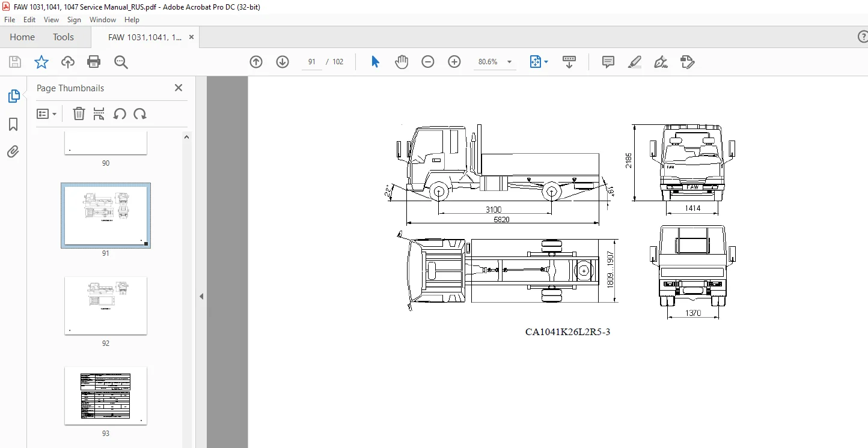This screenshot has height=448, width=868.
Task: Select page 91 thumbnail
Action: [106, 216]
